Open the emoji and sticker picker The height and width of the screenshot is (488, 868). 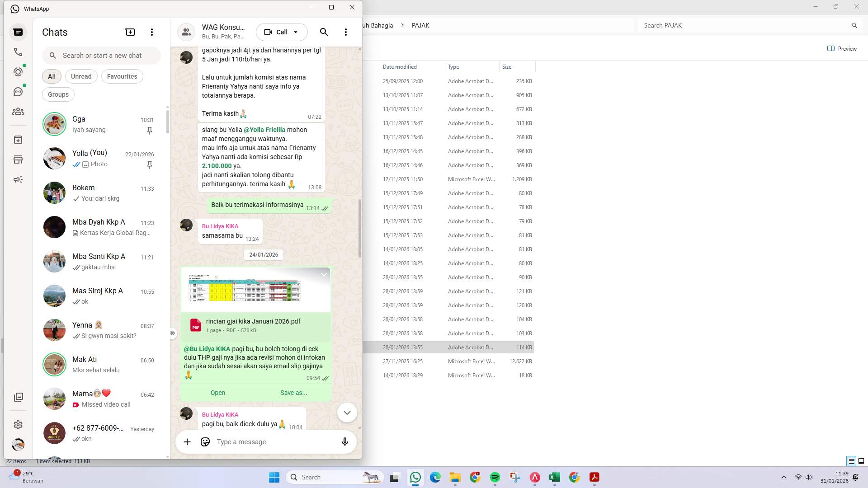(x=205, y=442)
